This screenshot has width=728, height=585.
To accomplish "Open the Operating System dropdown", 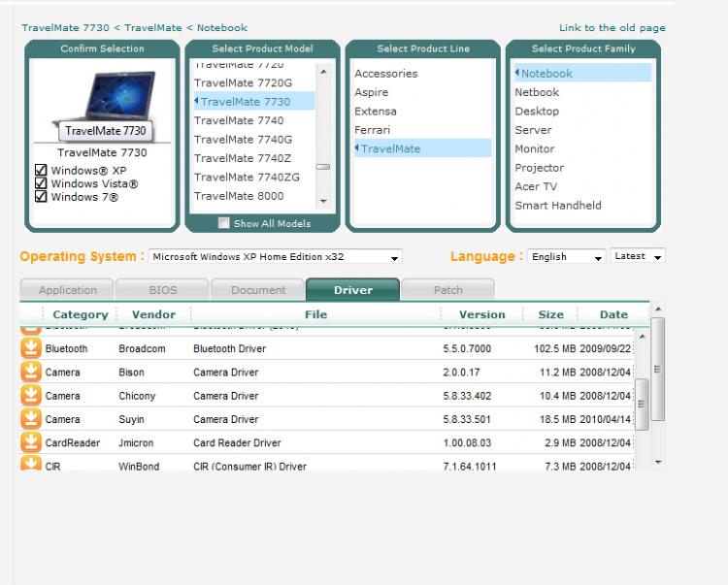I will [276, 256].
